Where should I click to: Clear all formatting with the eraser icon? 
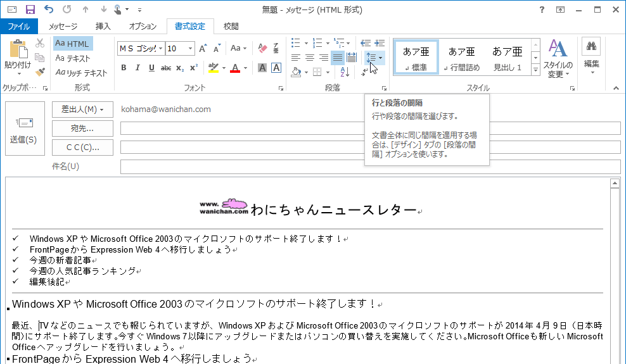(x=262, y=48)
